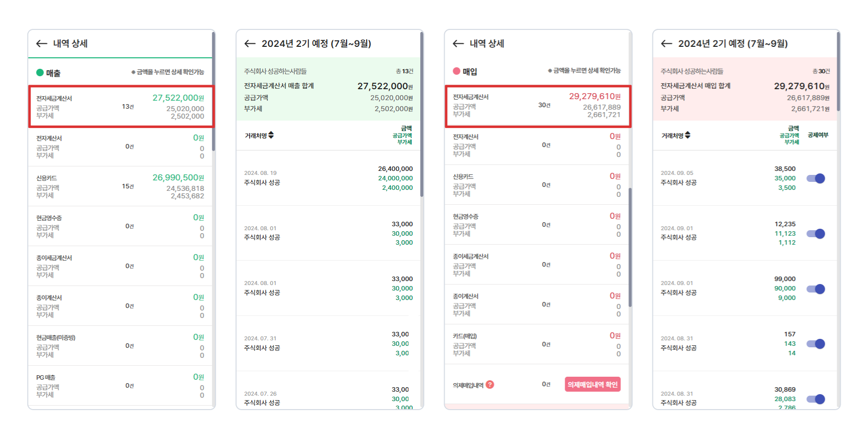Click the green 매출 dot indicator
Screen dimensions: 868x439
click(x=40, y=73)
